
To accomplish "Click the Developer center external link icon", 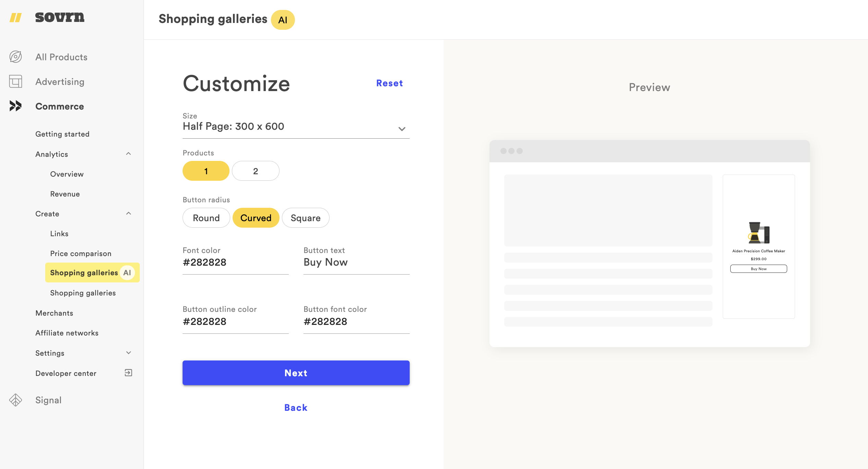I will click(128, 373).
